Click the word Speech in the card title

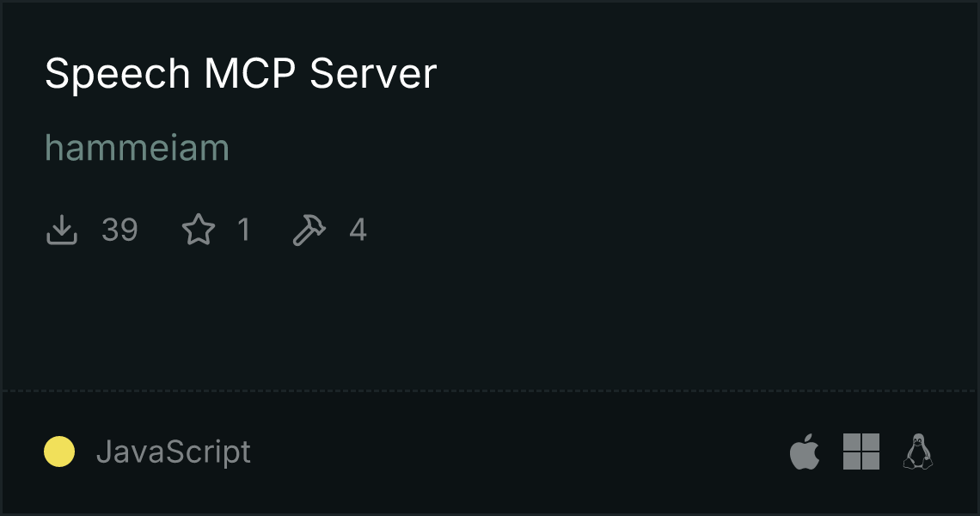coord(118,74)
